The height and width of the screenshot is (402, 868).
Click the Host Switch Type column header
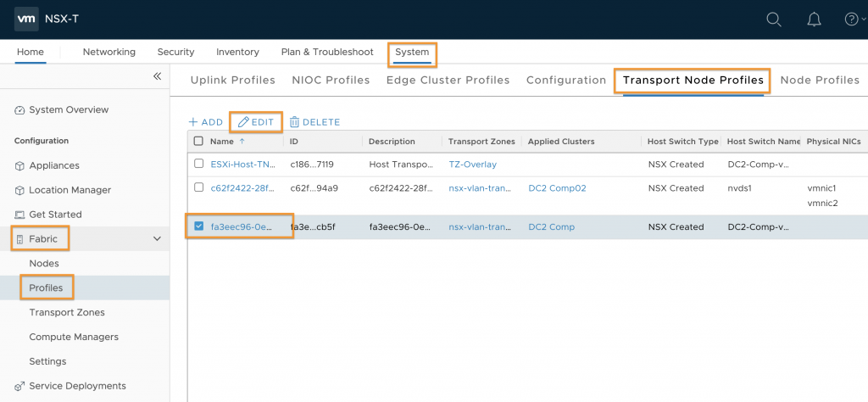coord(683,141)
